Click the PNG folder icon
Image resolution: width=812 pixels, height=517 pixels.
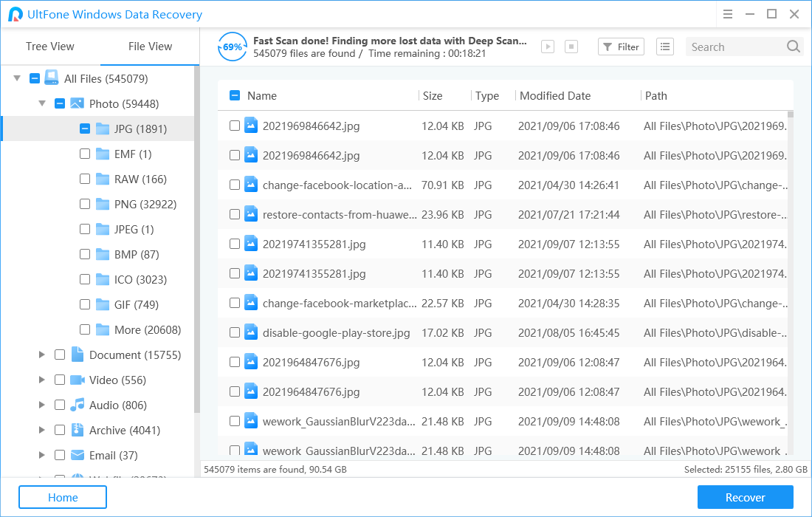[x=103, y=204]
